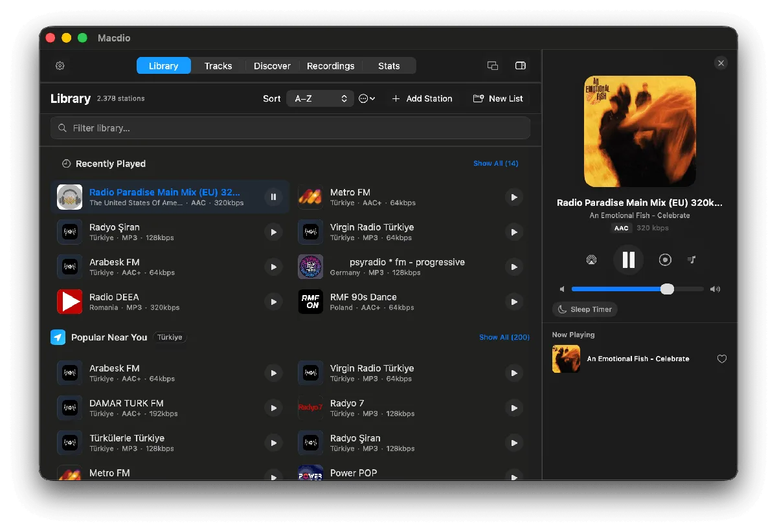777x532 pixels.
Task: Play Radyo Şiran under Popular Near You
Action: click(514, 443)
